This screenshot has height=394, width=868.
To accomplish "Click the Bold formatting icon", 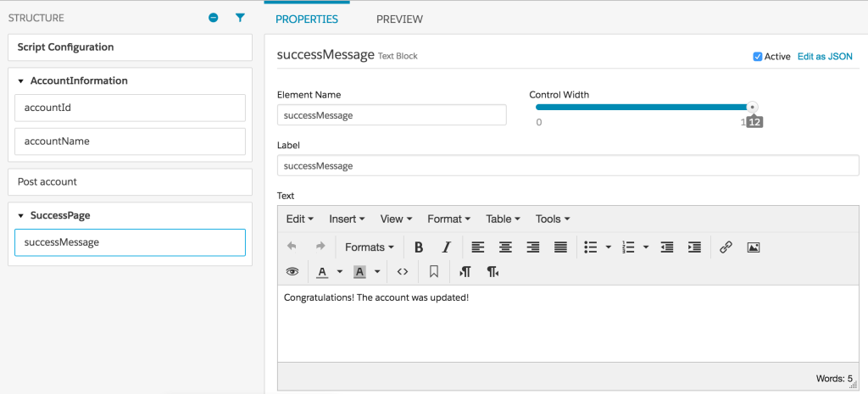I will (x=419, y=247).
